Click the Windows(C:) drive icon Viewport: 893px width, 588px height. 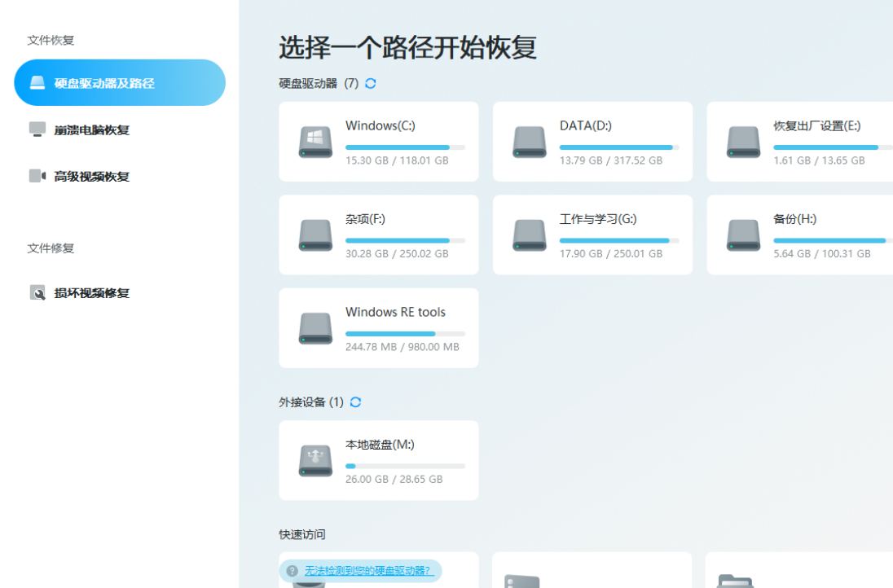[x=315, y=142]
